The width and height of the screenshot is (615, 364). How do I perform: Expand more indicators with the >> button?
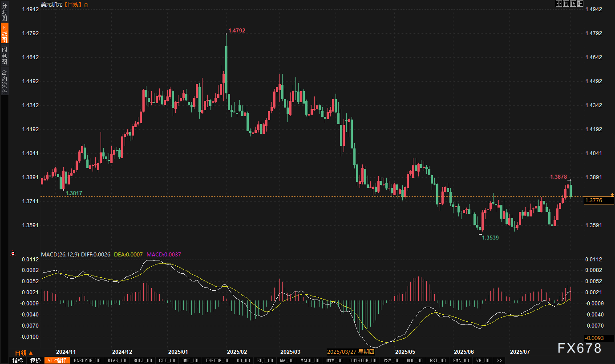499,360
